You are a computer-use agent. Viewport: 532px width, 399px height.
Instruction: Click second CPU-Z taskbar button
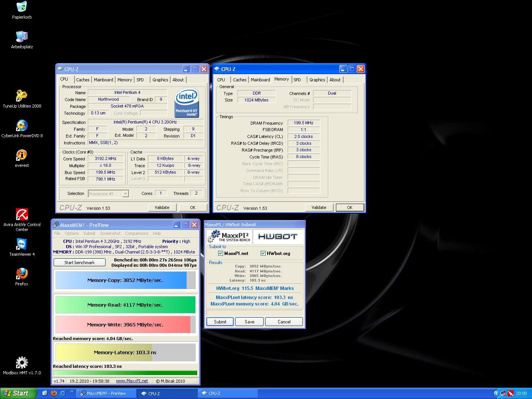point(228,393)
